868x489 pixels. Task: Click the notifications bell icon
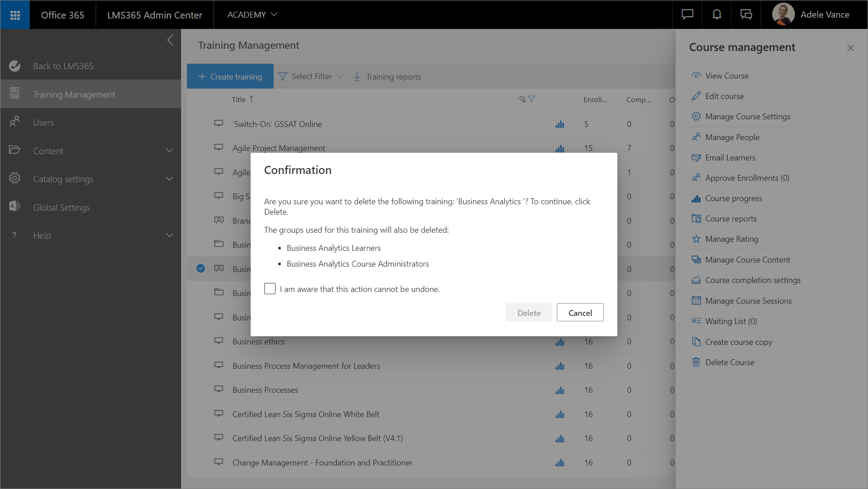pos(717,14)
